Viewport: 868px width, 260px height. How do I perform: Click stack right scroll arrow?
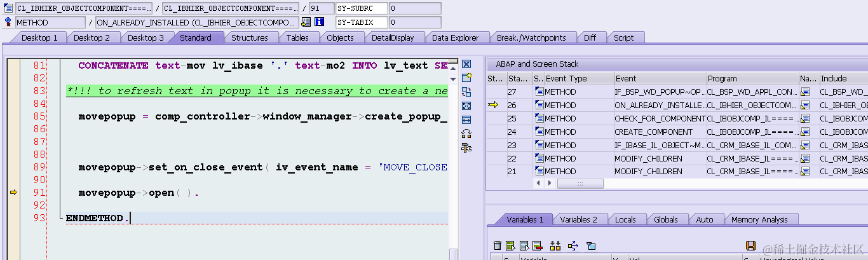click(550, 183)
